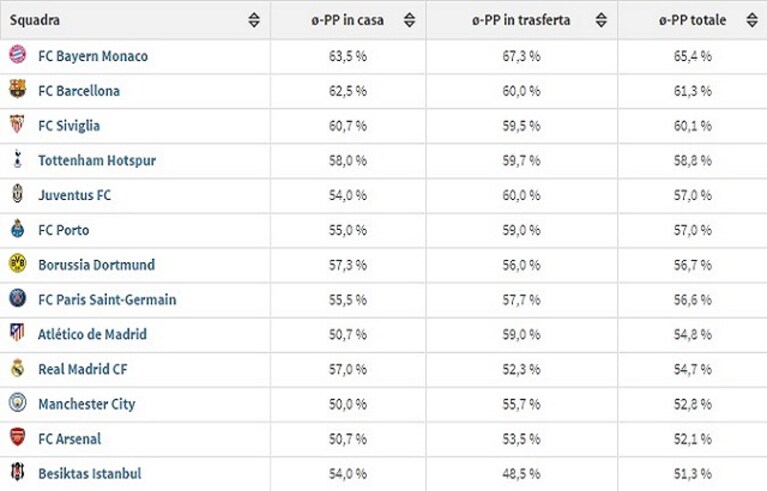Screen dimensions: 767x491
Task: Click the FC Barcellona club crest
Action: click(x=18, y=89)
